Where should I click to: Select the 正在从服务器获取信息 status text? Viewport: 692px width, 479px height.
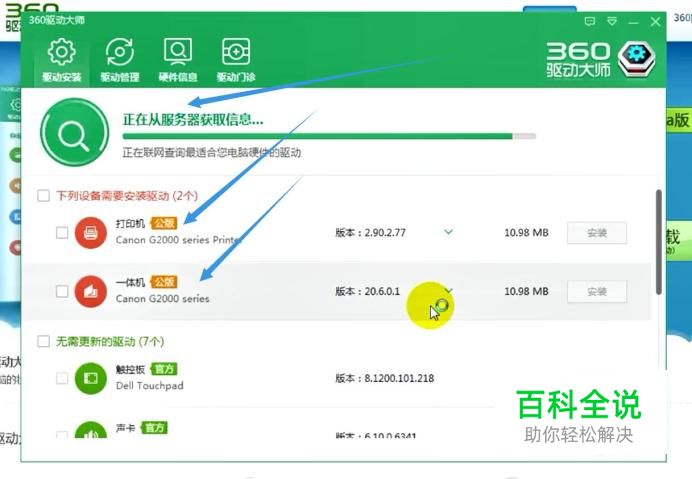pyautogui.click(x=193, y=119)
